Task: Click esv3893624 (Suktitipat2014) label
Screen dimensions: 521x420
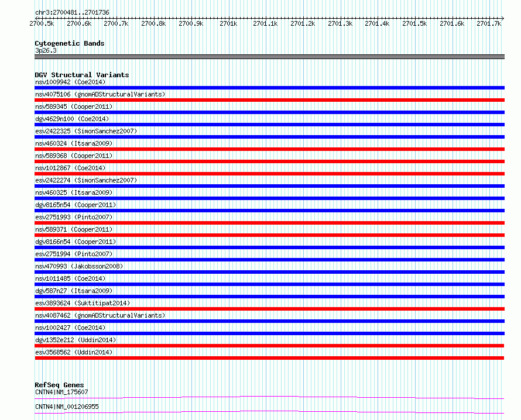Action: (x=83, y=303)
